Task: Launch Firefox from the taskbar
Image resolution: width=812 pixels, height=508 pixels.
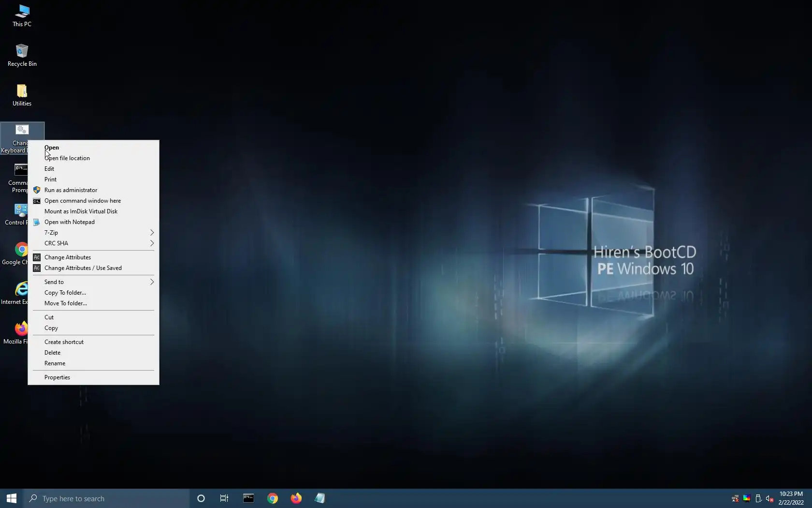Action: tap(296, 498)
